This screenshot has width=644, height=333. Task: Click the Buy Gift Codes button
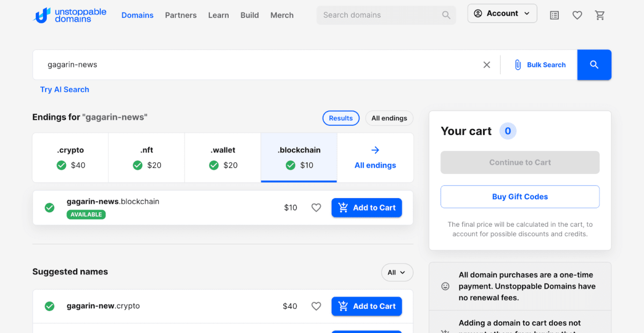pos(520,197)
